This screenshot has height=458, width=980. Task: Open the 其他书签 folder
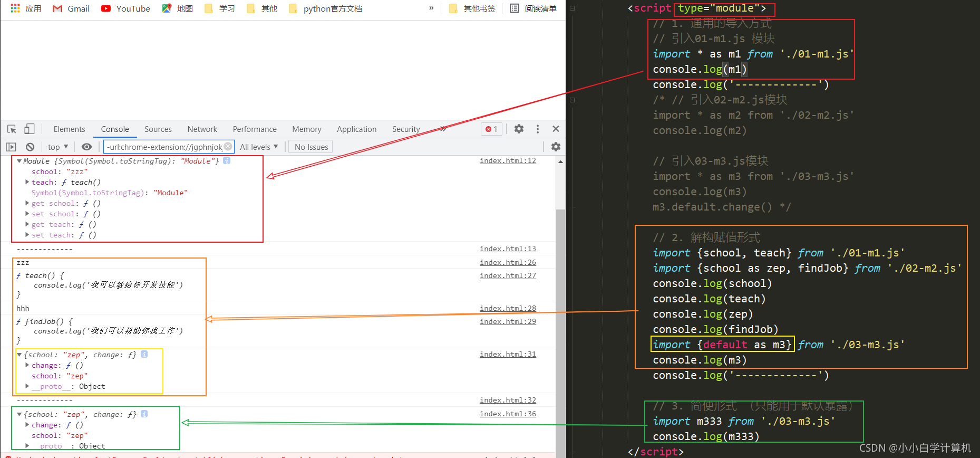(472, 8)
